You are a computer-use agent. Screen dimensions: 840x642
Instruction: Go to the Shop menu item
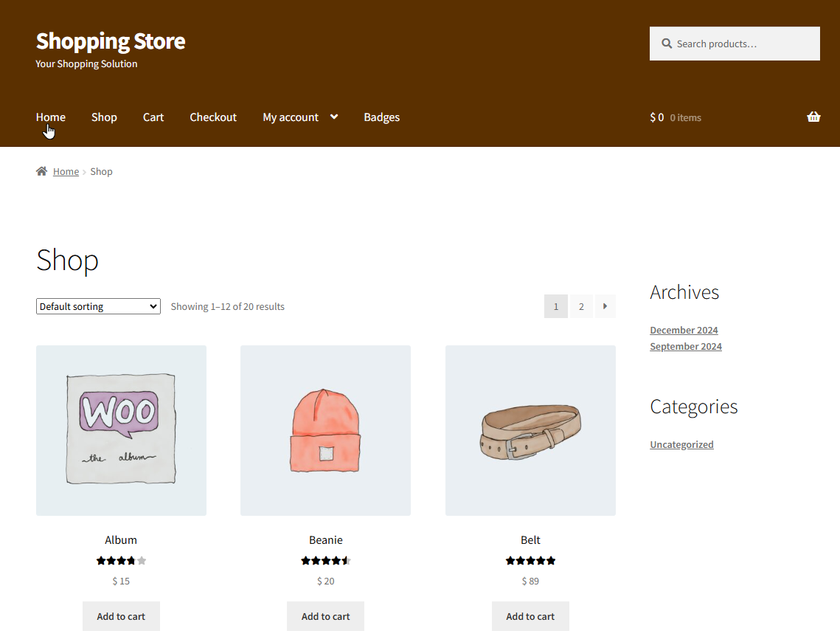104,117
